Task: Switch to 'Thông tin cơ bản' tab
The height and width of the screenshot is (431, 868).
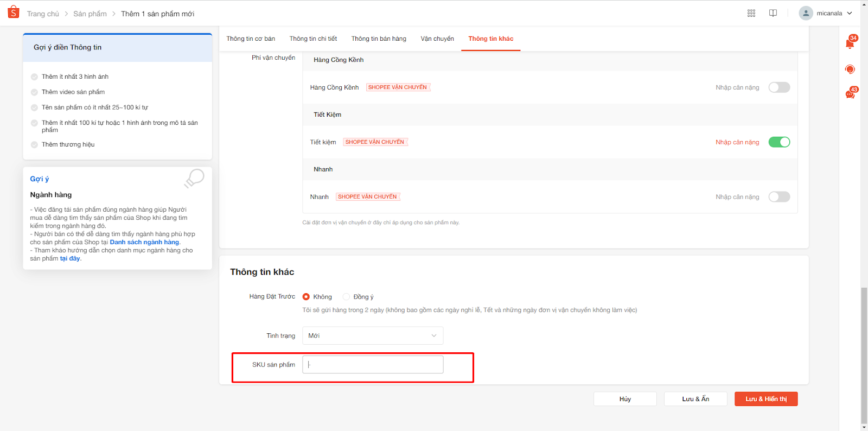Action: coord(251,39)
